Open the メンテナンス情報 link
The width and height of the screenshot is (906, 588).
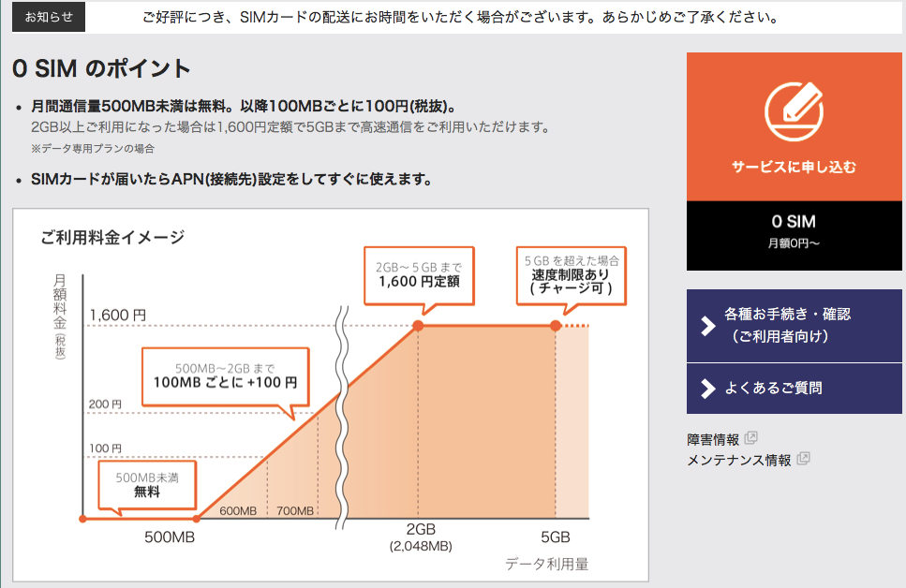pyautogui.click(x=739, y=461)
